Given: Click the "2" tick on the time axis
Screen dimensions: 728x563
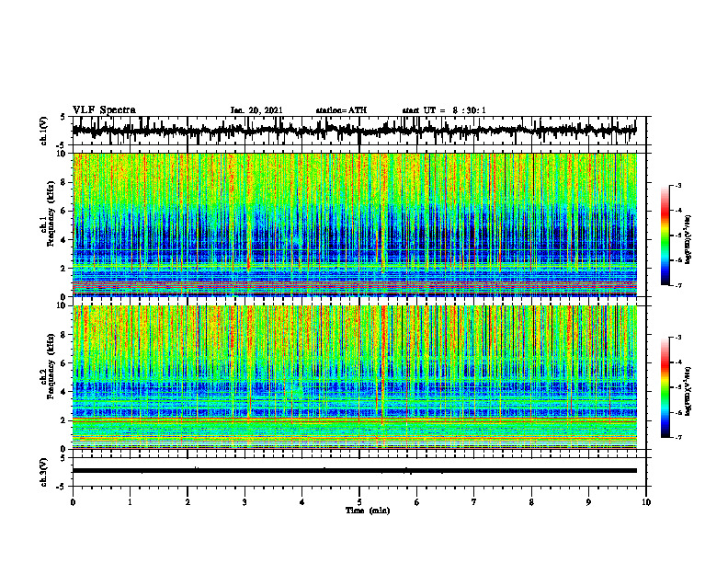Looking at the screenshot, I should [x=188, y=502].
